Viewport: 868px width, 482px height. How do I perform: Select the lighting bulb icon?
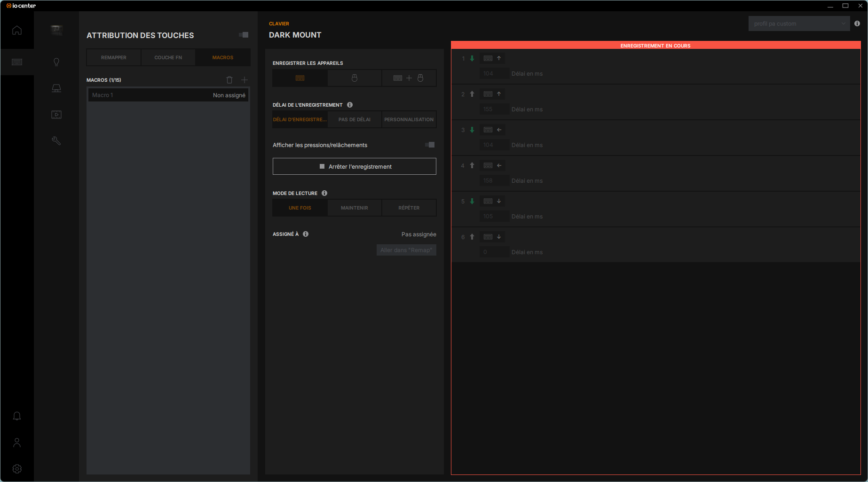(x=56, y=62)
